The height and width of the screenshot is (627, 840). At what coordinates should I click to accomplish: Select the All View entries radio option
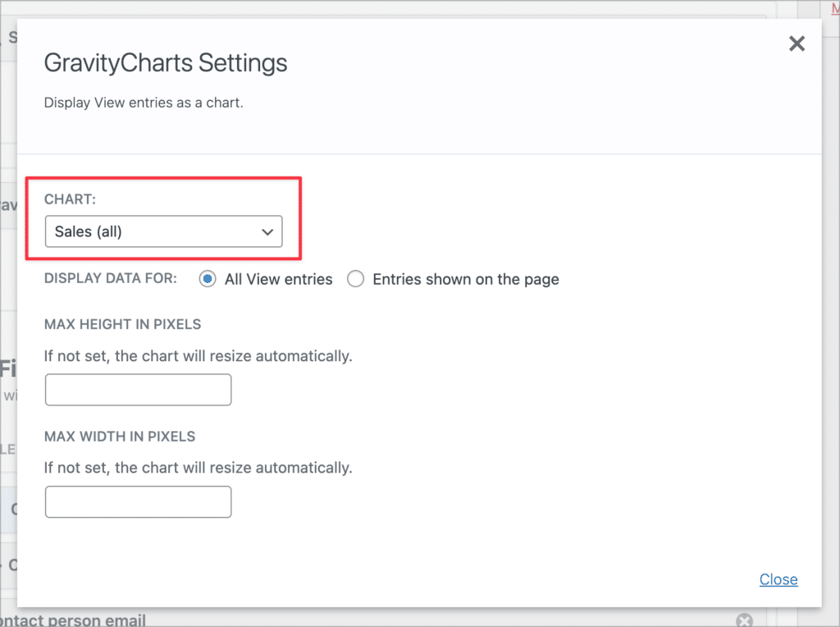[208, 279]
